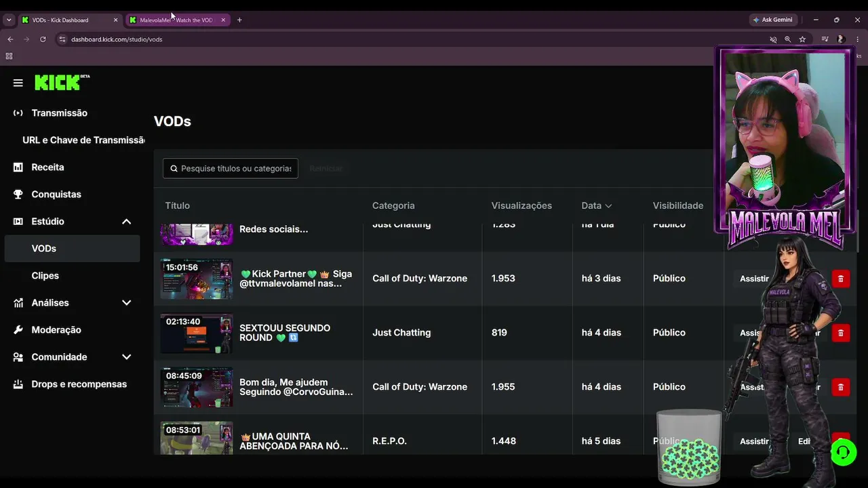This screenshot has width=868, height=488.
Task: Click the wrench icon for Moderação
Action: coord(18,330)
